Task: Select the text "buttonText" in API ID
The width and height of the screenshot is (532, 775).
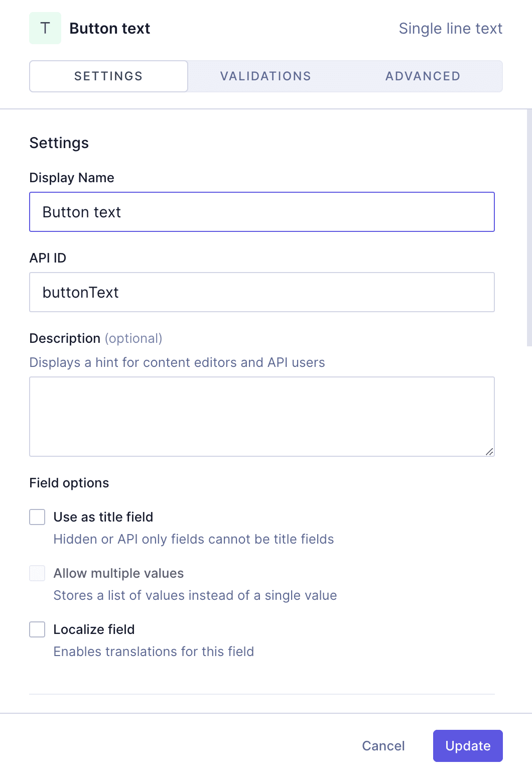Action: pyautogui.click(x=81, y=292)
